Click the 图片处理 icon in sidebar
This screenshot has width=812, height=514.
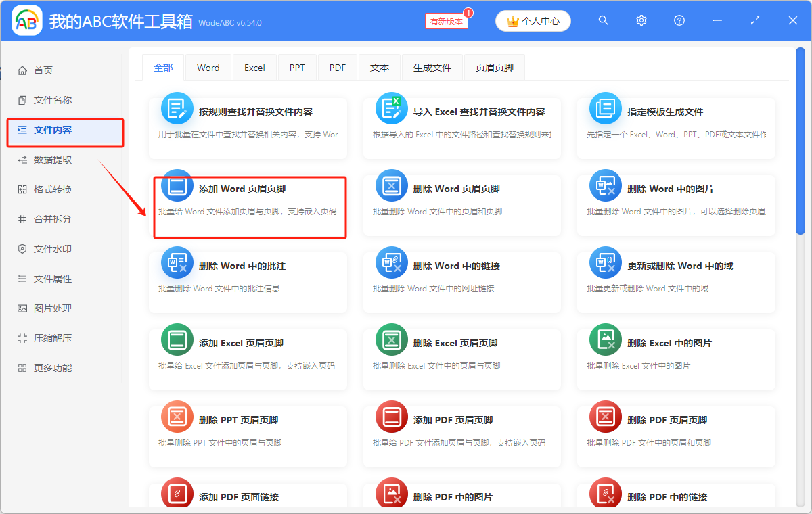(x=22, y=308)
